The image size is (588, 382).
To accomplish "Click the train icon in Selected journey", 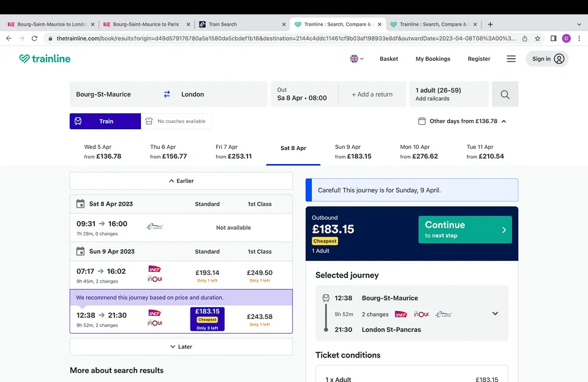I will point(326,298).
